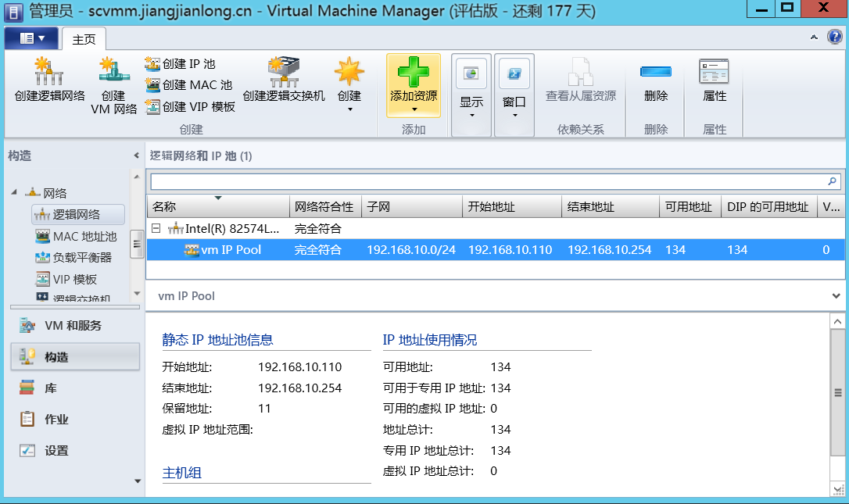The width and height of the screenshot is (849, 504).
Task: Sort by Available Addresses (可用地址) column header
Action: click(690, 207)
